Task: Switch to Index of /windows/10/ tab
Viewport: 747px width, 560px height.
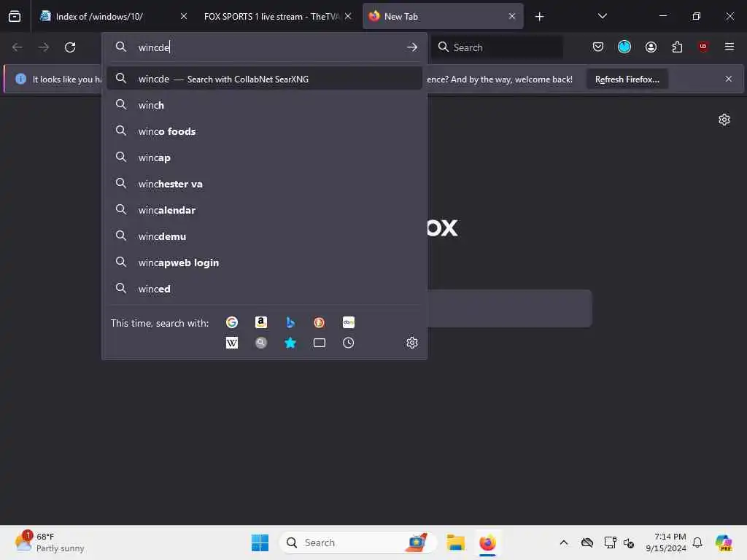Action: (115, 16)
